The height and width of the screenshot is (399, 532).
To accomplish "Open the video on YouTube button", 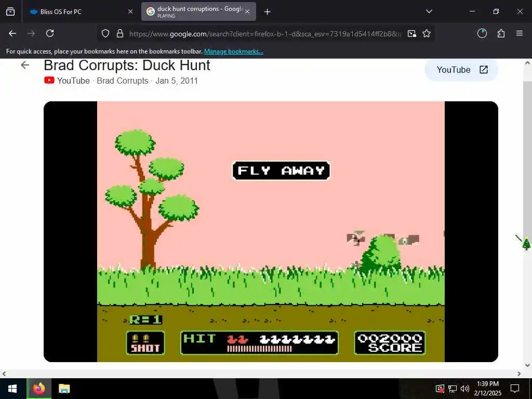I will 461,70.
